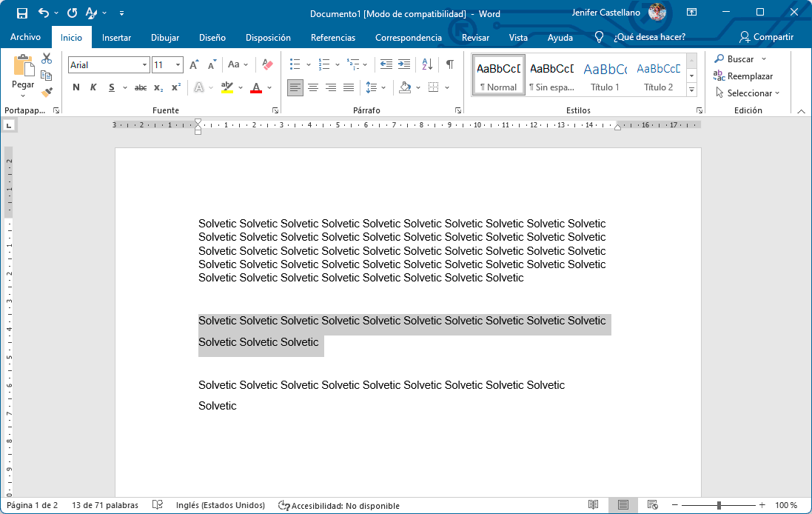Click the Format Painter brush icon
Viewport: 812px width, 514px height.
(47, 93)
